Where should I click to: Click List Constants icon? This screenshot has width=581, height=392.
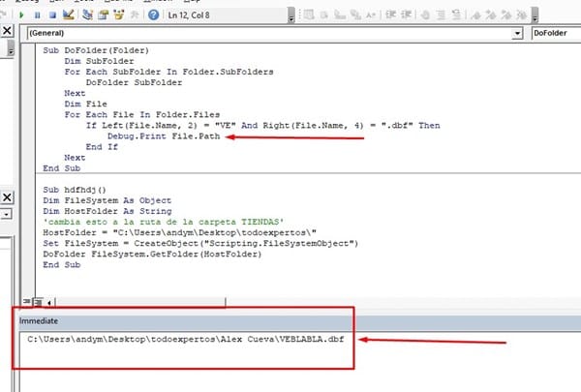(x=323, y=15)
